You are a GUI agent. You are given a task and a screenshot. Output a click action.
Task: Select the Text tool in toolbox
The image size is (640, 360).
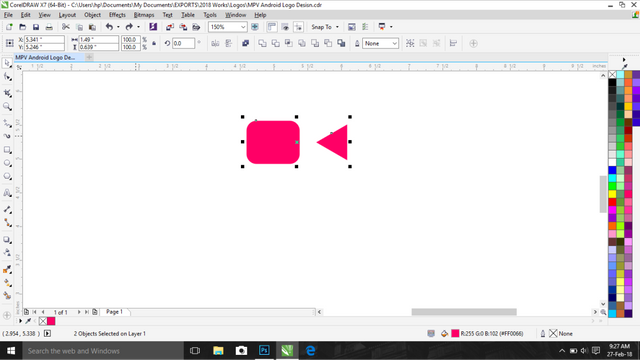point(7,193)
